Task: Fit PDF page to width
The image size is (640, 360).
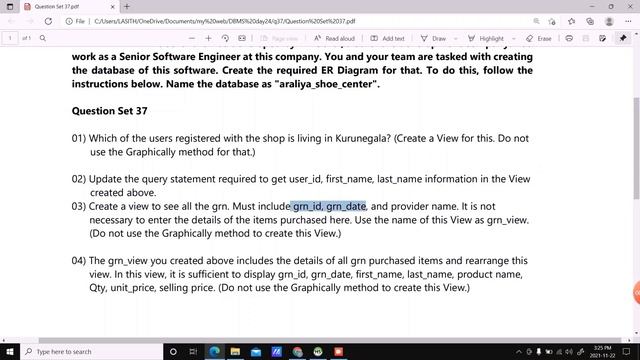Action: [x=242, y=38]
